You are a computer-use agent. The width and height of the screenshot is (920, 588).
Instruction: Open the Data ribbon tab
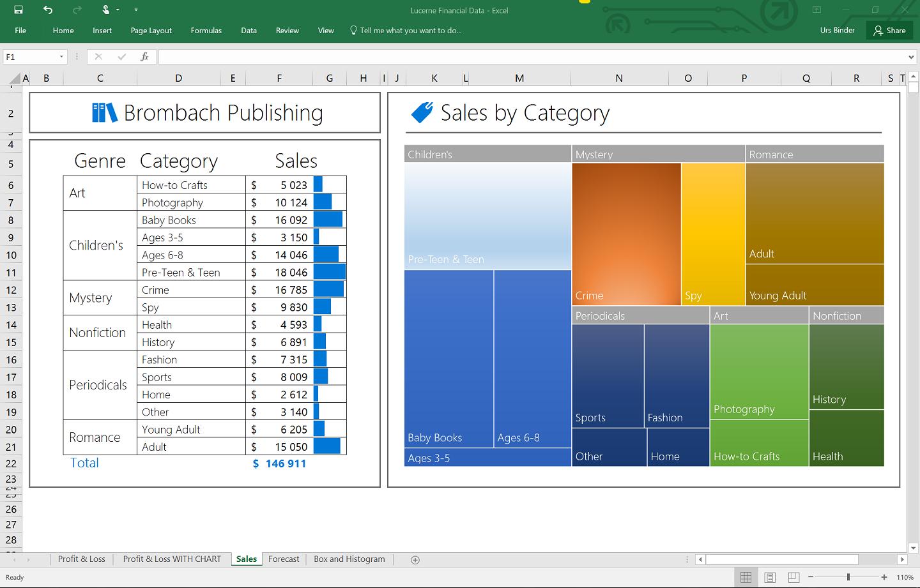coord(249,30)
